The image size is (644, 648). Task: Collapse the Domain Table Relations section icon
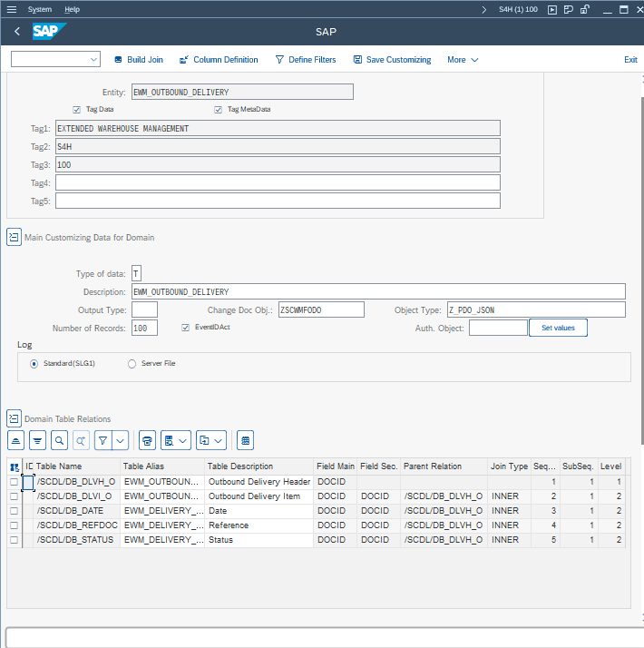point(14,418)
